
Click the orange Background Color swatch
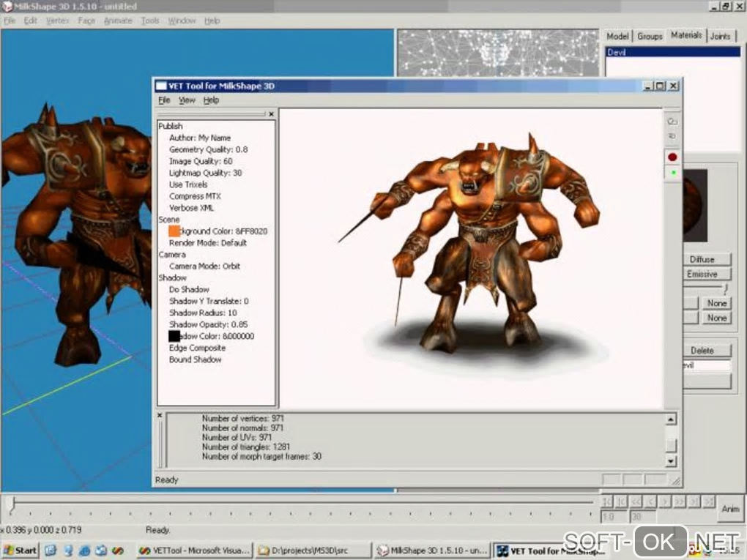point(174,231)
